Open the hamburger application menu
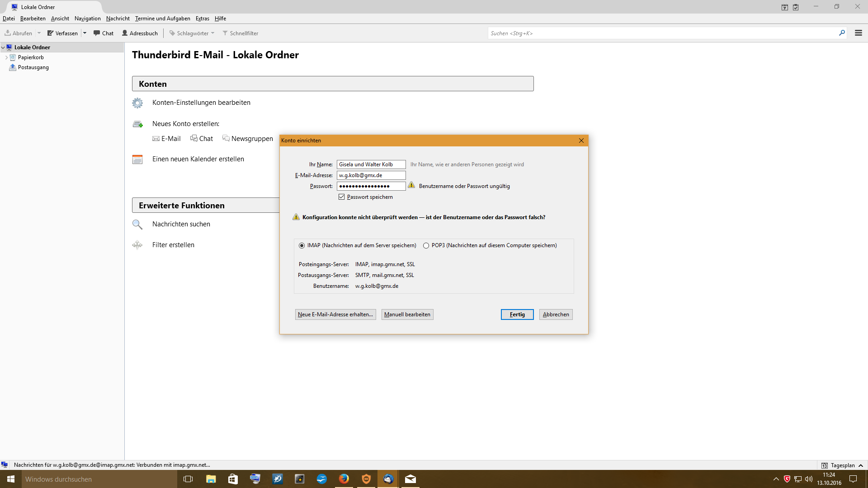868x488 pixels. pyautogui.click(x=858, y=33)
